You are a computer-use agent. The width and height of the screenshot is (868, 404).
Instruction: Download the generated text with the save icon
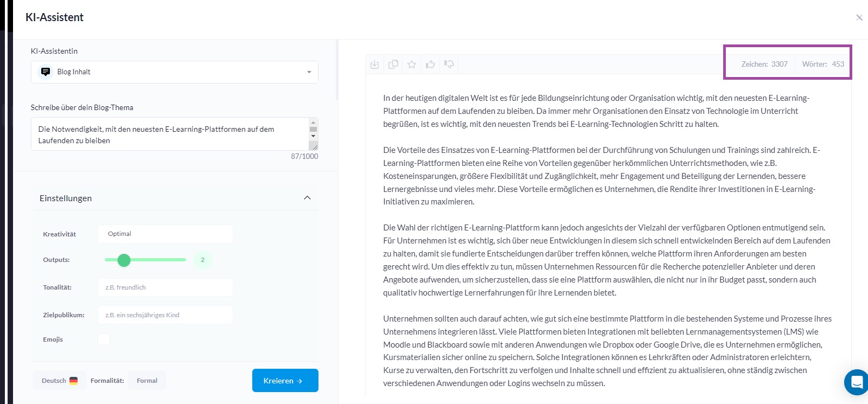(374, 65)
